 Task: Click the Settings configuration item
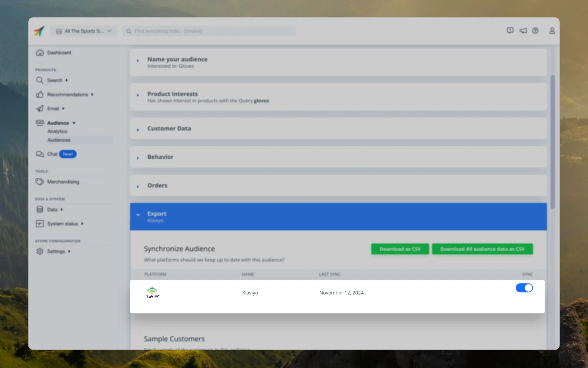56,251
